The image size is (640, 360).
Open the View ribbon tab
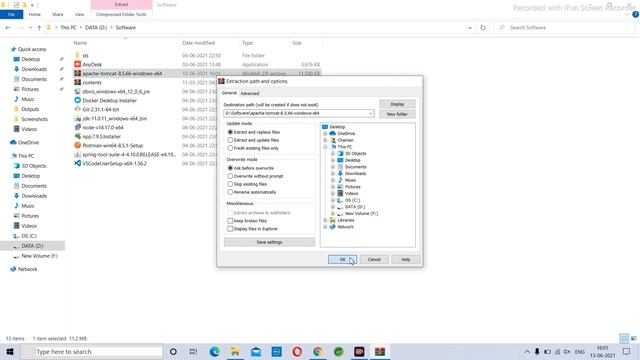click(79, 14)
